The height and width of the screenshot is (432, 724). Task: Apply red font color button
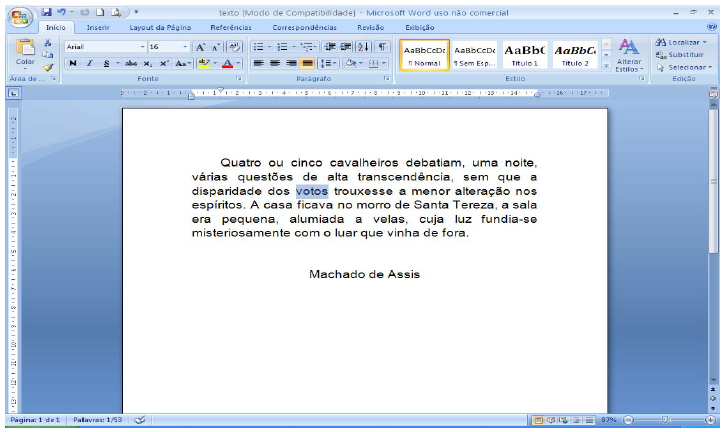(x=228, y=64)
